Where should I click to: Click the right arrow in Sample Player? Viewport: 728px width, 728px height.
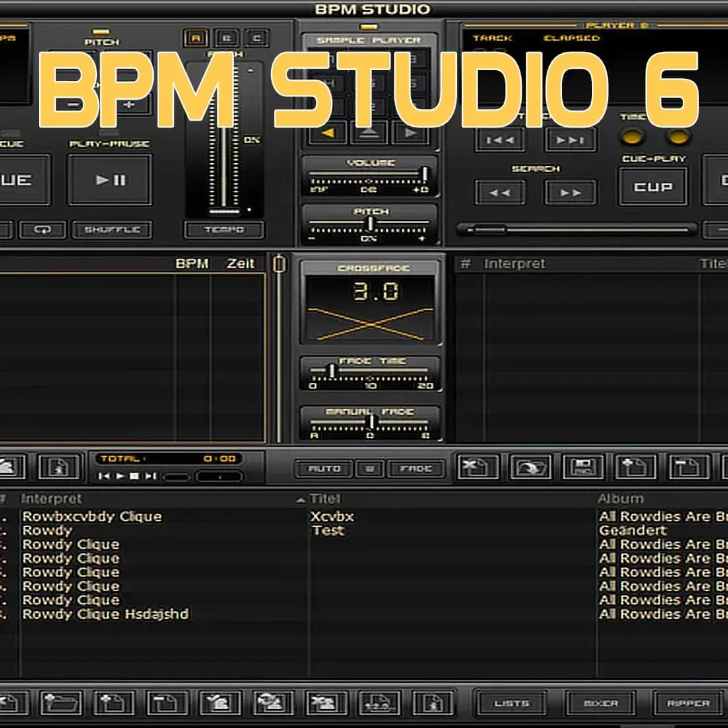click(x=411, y=133)
